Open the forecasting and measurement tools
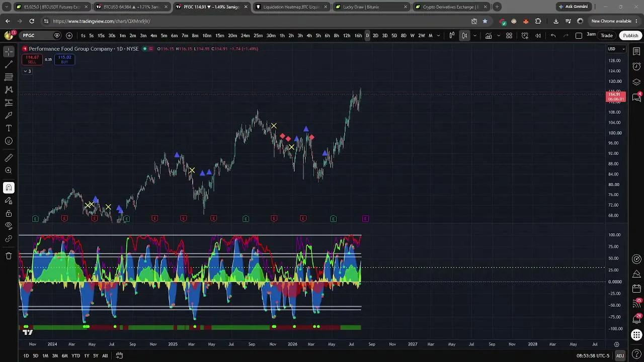 tap(9, 103)
